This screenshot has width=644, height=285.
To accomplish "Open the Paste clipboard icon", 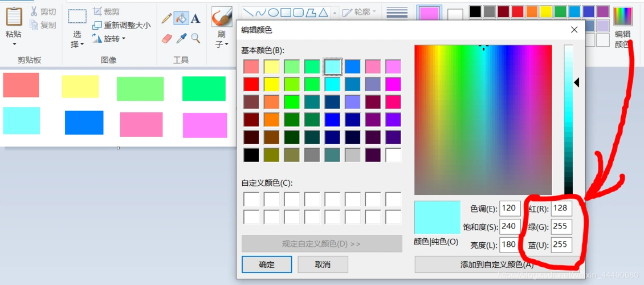I will click(x=14, y=17).
